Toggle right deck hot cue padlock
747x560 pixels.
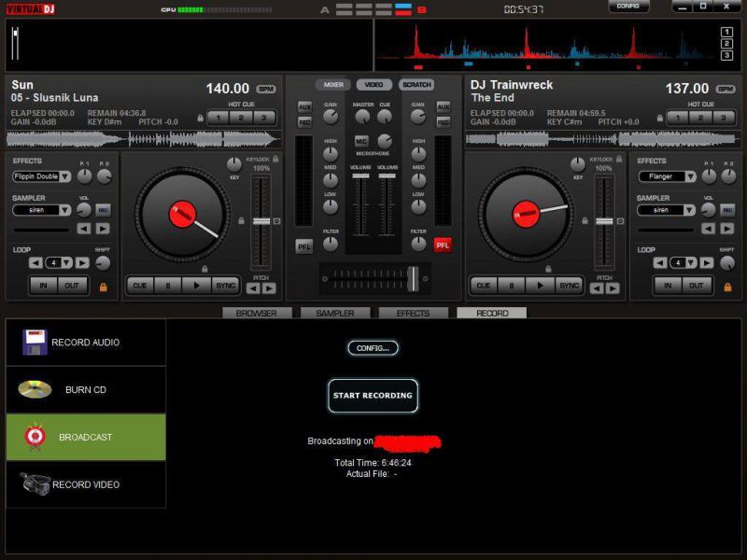tap(660, 118)
